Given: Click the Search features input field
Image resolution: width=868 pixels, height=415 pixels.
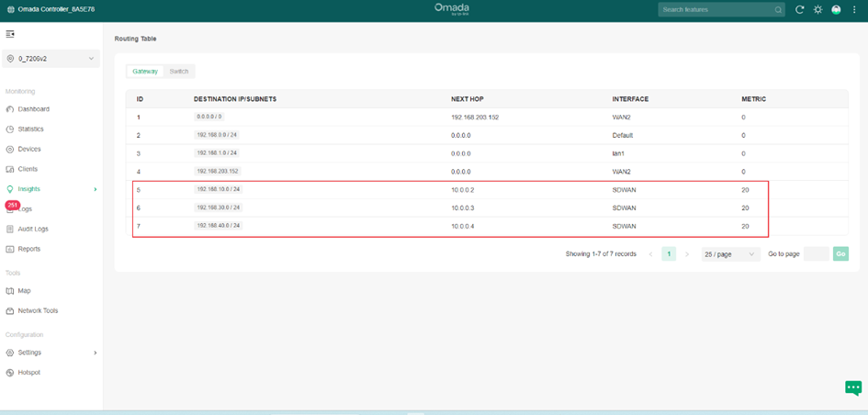Looking at the screenshot, I should tap(721, 10).
